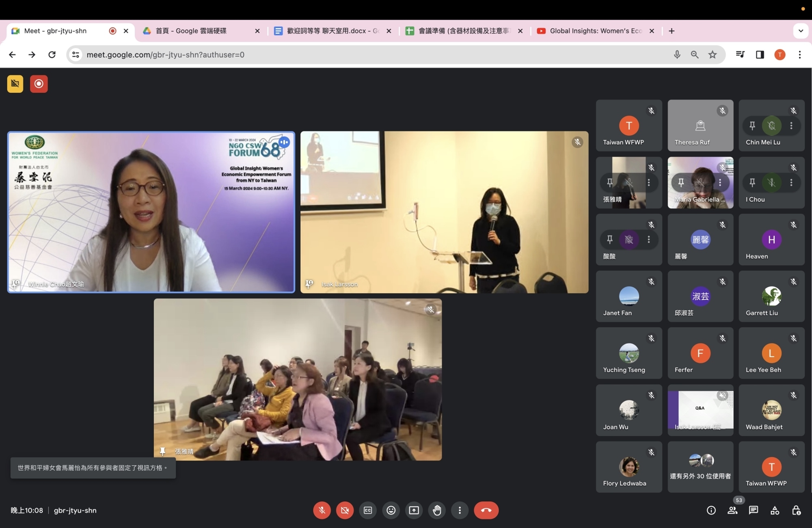
Task: Turn on the camera
Action: 345,510
